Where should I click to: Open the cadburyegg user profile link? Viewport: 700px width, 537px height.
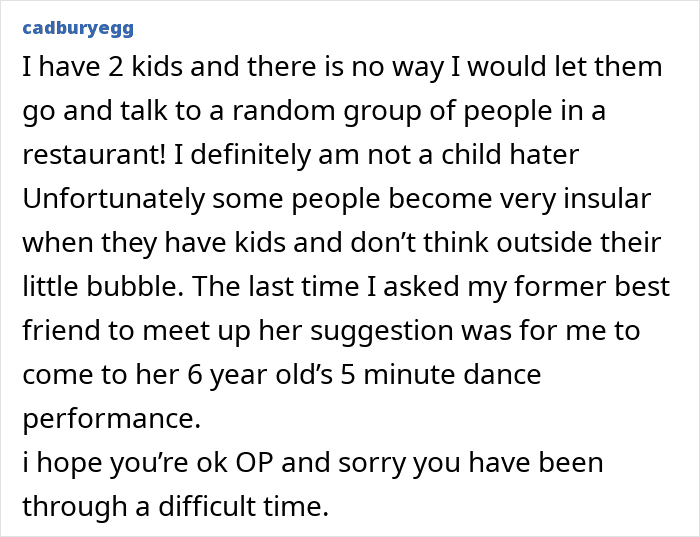pos(78,28)
